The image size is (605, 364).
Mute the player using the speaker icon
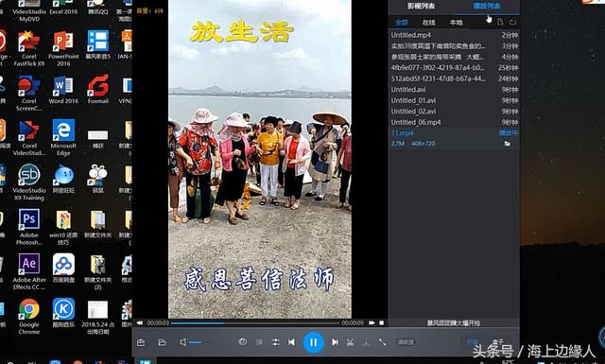[x=182, y=342]
